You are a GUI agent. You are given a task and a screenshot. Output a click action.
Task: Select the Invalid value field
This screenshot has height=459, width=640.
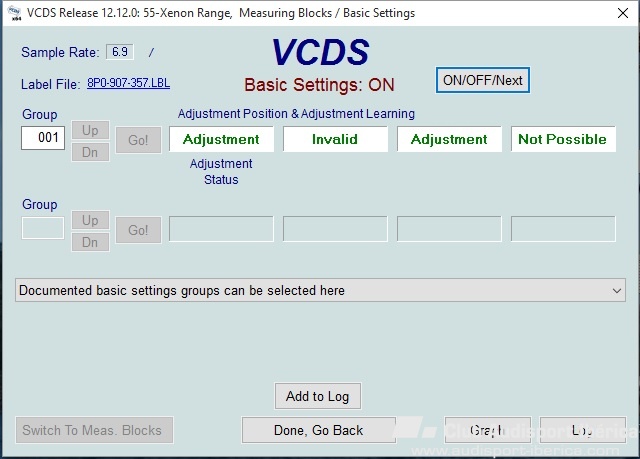click(335, 139)
